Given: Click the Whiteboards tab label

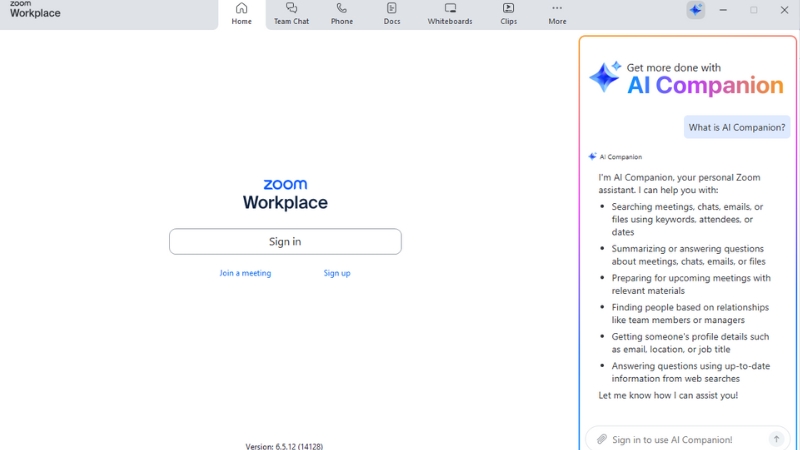Looking at the screenshot, I should point(450,21).
